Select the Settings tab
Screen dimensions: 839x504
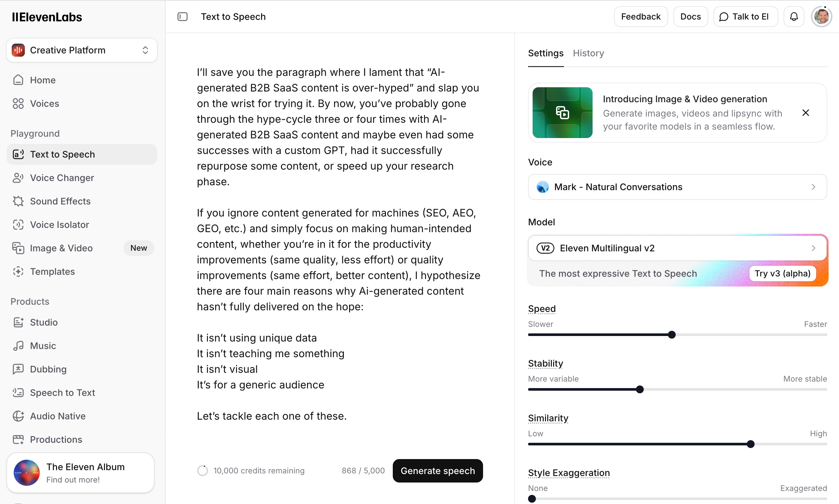[x=545, y=53]
